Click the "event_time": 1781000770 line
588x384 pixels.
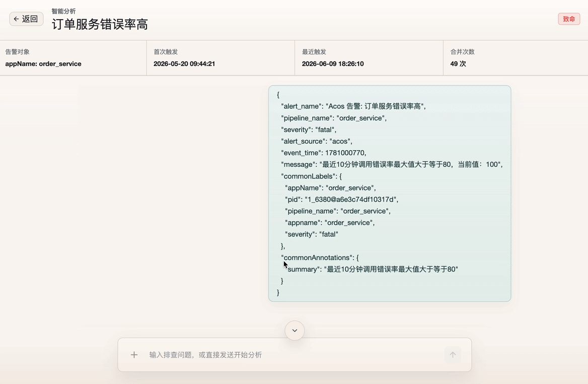[x=324, y=153]
